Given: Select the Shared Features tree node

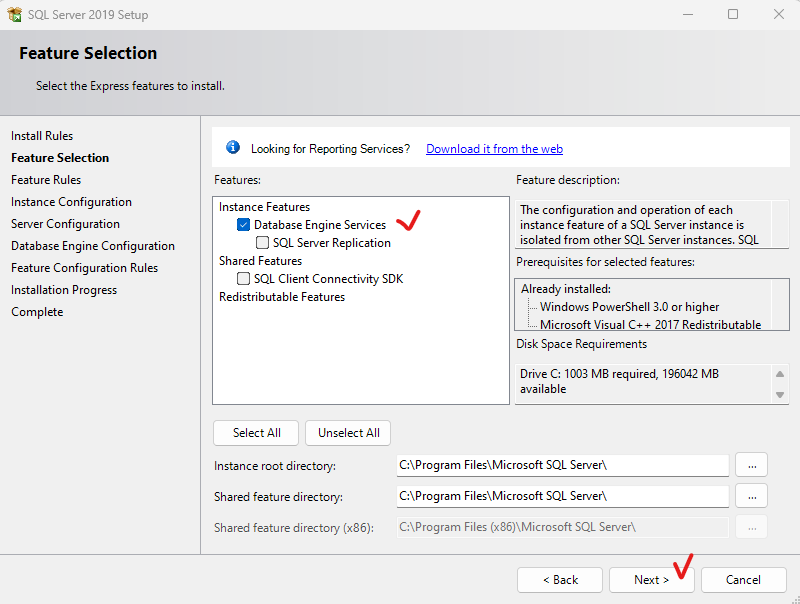Looking at the screenshot, I should [260, 261].
